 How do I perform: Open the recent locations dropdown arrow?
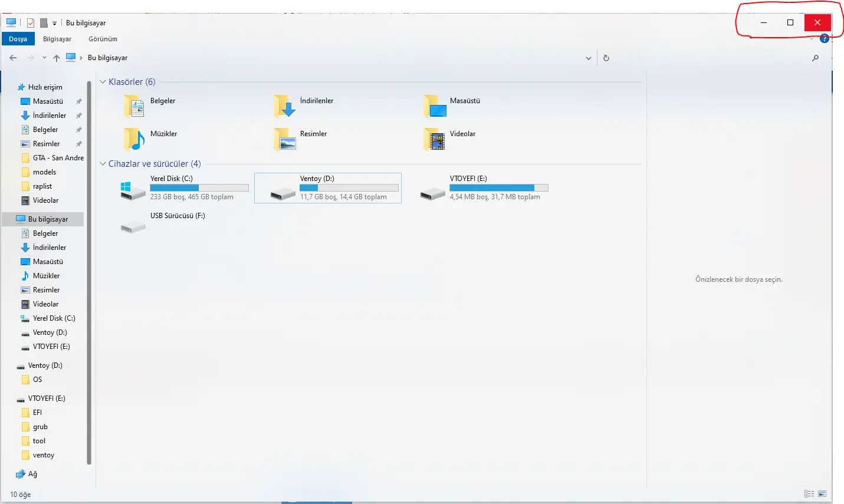point(44,58)
